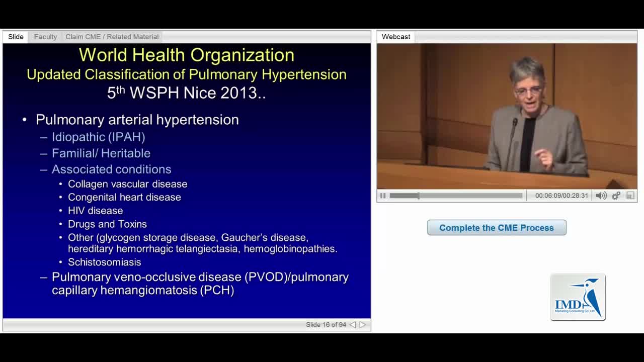
Task: Click the slide title 'World Health Organization'
Action: pyautogui.click(x=187, y=55)
